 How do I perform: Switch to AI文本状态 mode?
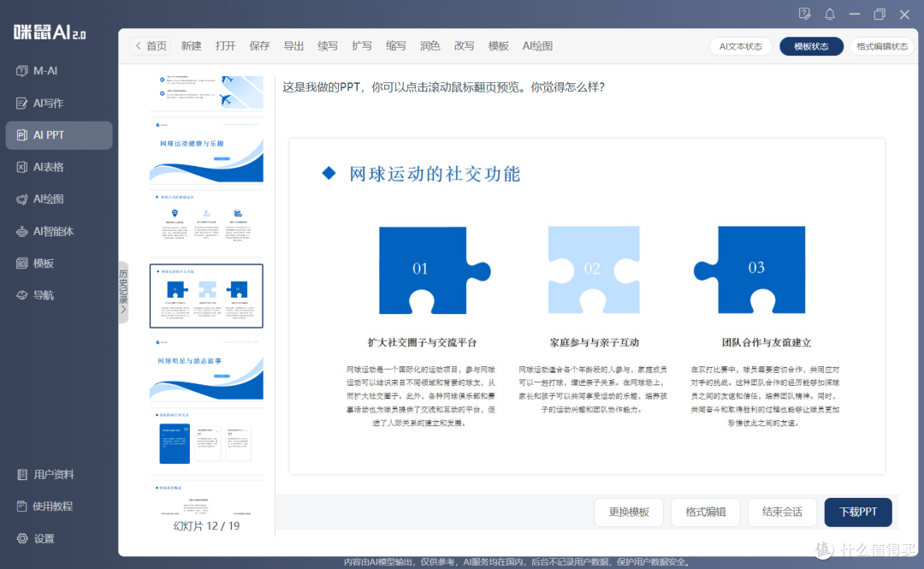pyautogui.click(x=741, y=46)
